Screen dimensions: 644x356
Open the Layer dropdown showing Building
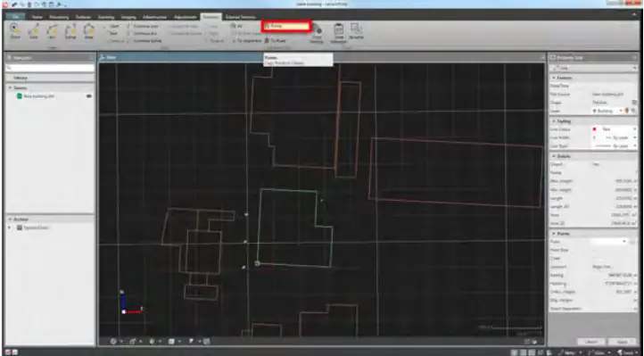(607, 111)
